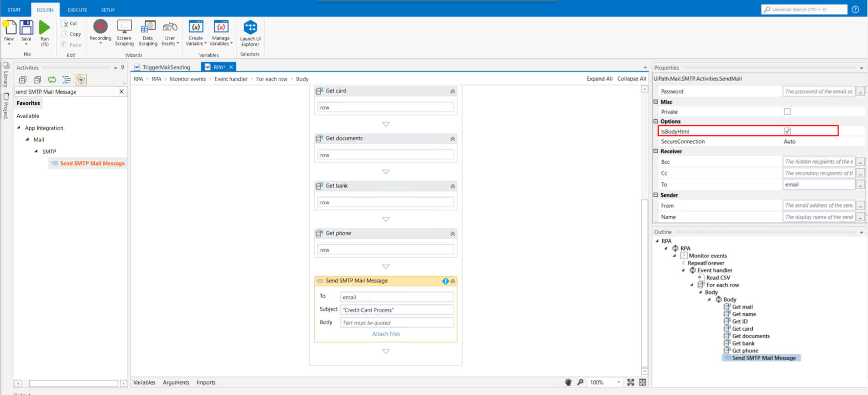Start the Recording wizard
The width and height of the screenshot is (868, 395).
click(x=100, y=27)
